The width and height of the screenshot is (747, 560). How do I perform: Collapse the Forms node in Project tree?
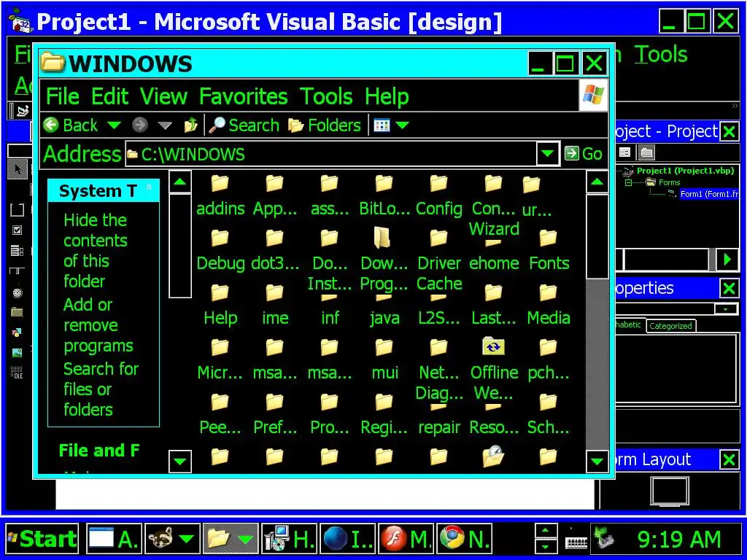pyautogui.click(x=628, y=182)
